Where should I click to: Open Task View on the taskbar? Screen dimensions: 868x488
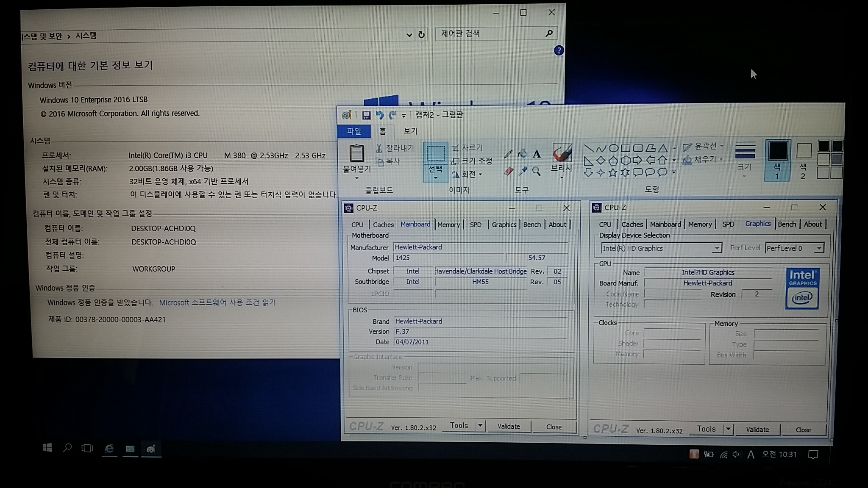click(87, 448)
